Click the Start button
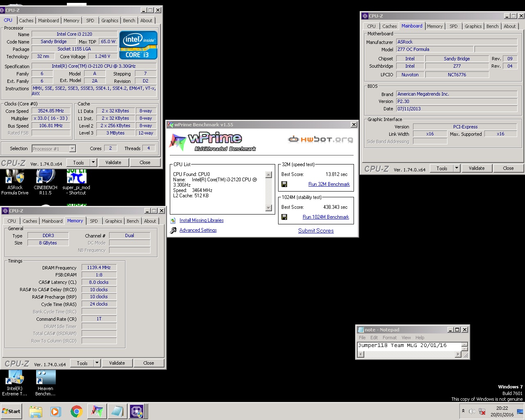Viewport: 525px width, 420px height. (11, 411)
